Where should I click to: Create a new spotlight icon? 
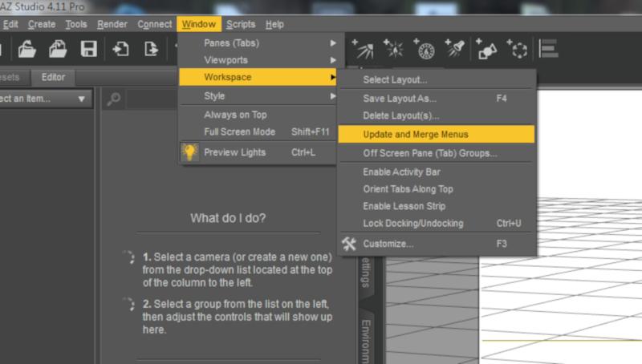(455, 49)
